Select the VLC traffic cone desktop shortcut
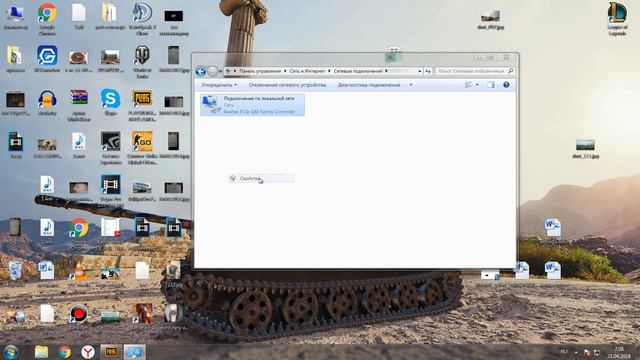 pyautogui.click(x=79, y=274)
